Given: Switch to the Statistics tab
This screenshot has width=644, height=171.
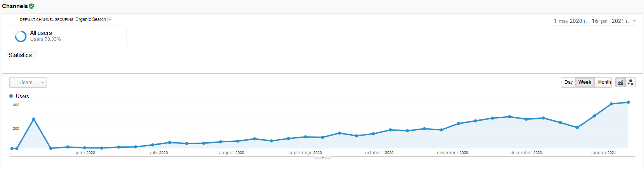Looking at the screenshot, I should pos(21,55).
